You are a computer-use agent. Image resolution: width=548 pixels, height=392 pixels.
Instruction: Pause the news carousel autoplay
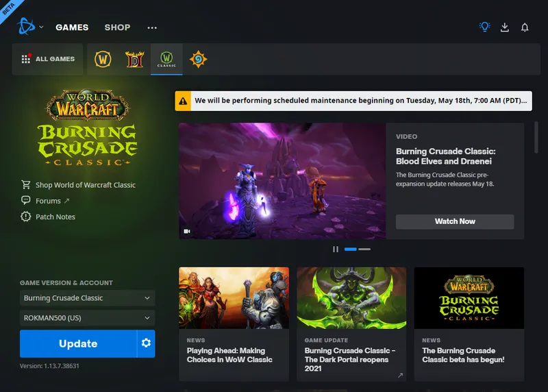pos(336,249)
